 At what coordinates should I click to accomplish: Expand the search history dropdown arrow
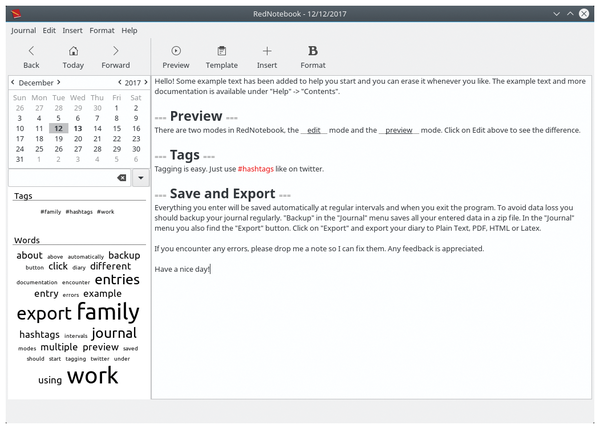pos(141,178)
